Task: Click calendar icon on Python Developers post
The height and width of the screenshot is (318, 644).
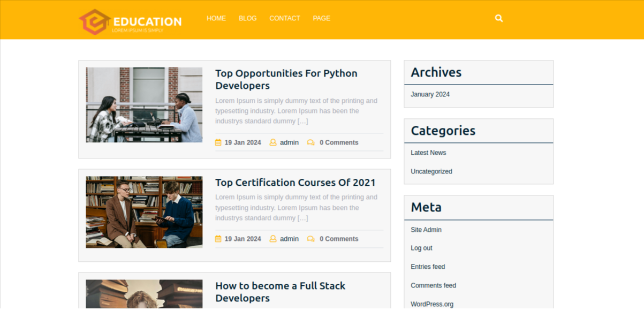Action: [x=218, y=142]
